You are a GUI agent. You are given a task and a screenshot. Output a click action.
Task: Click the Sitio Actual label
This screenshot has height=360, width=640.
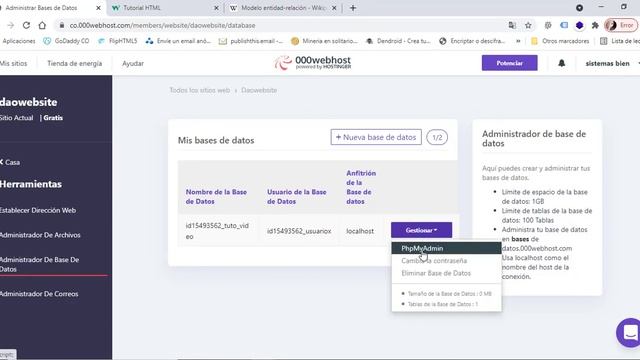17,118
